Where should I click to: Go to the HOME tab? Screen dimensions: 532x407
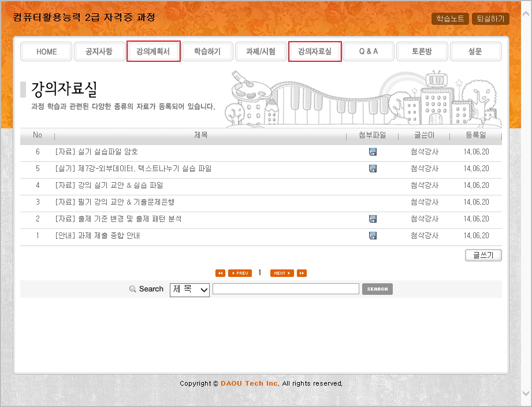tap(46, 51)
